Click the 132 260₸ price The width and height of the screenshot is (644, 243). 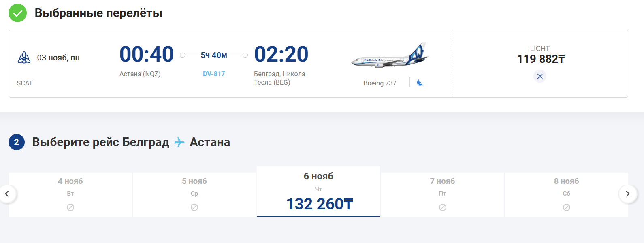(320, 204)
